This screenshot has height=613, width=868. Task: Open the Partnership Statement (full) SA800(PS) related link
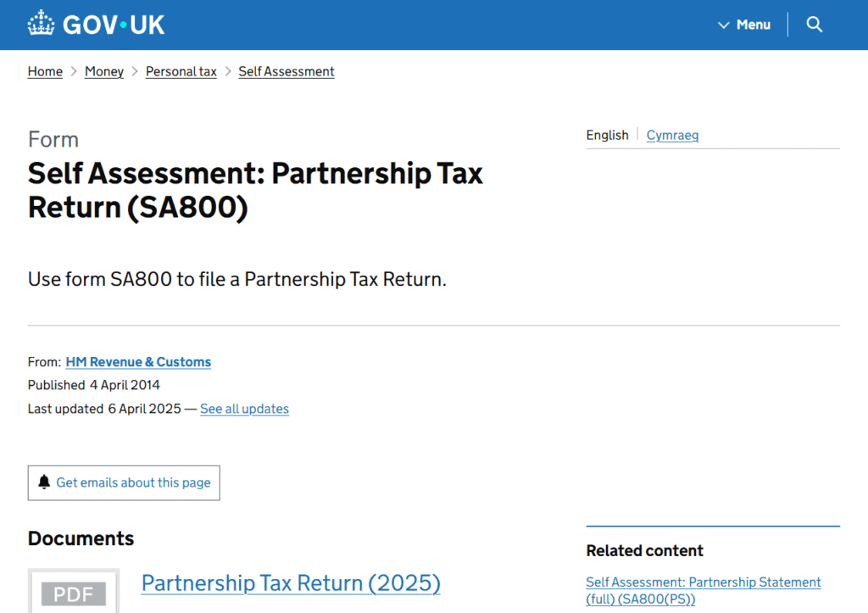coord(703,590)
